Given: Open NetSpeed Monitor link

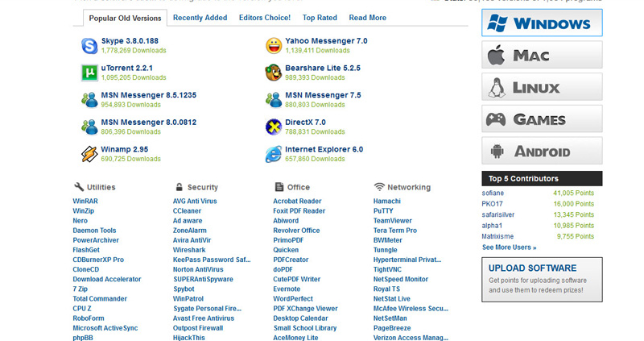Looking at the screenshot, I should [400, 279].
